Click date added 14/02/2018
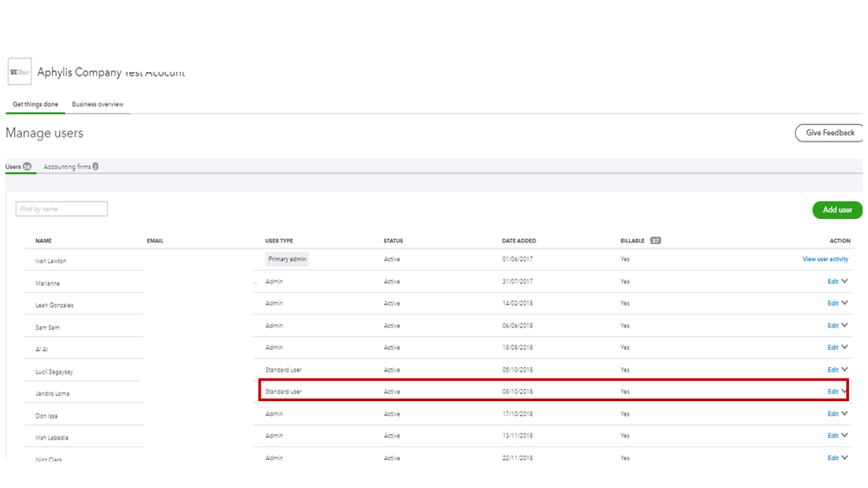Image resolution: width=868 pixels, height=488 pixels. point(517,303)
